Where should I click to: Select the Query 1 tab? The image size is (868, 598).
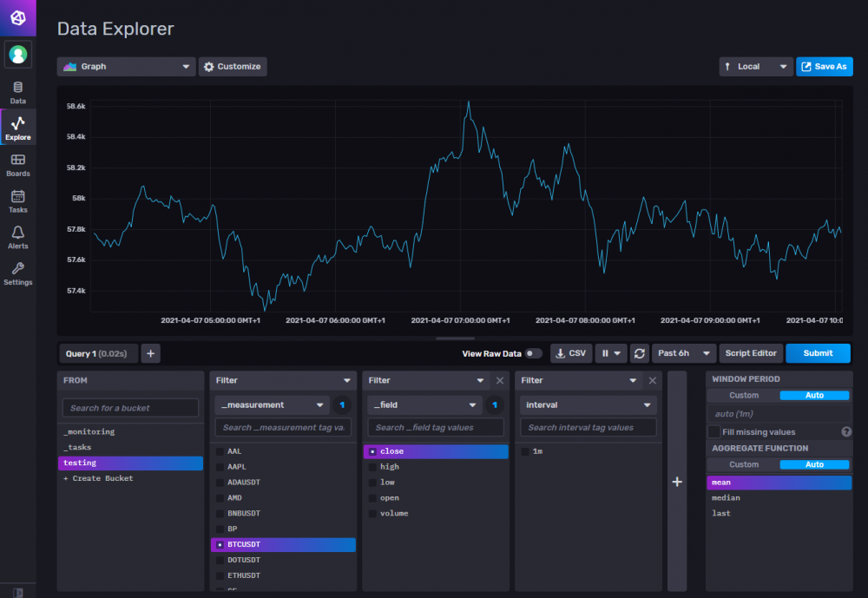tap(98, 353)
